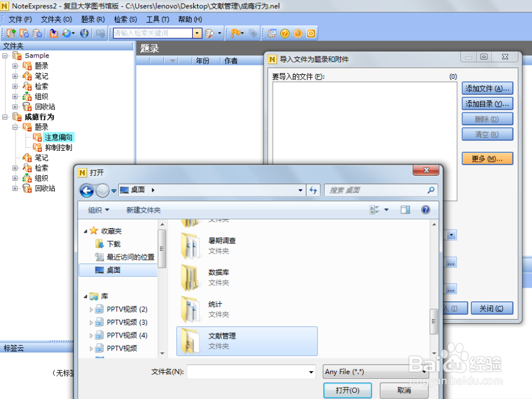The height and width of the screenshot is (399, 532).
Task: Open the 文件夹 (O) menu
Action: tap(57, 19)
